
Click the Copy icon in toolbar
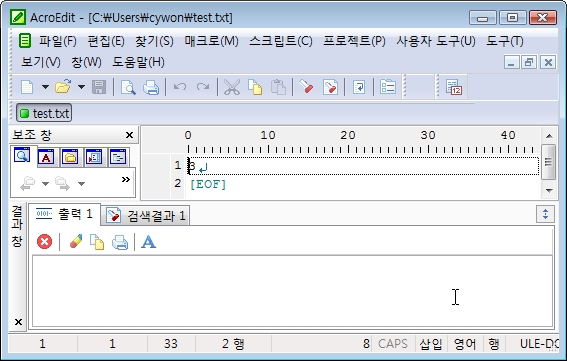coord(255,87)
